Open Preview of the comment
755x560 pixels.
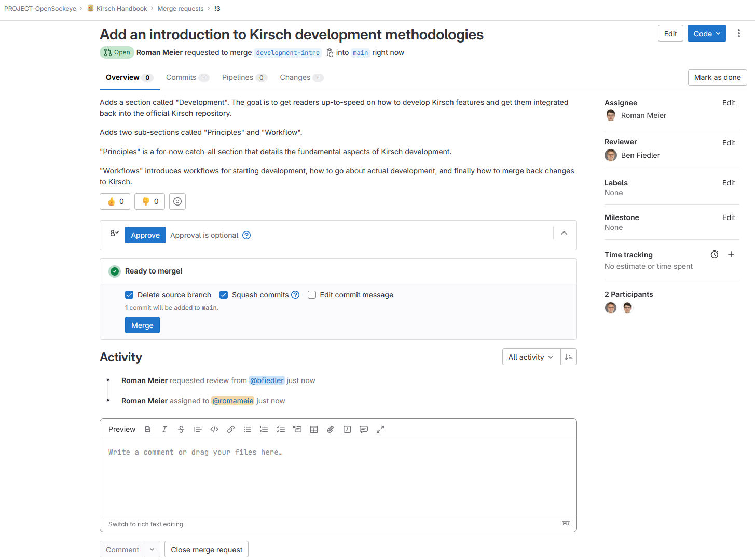point(122,429)
